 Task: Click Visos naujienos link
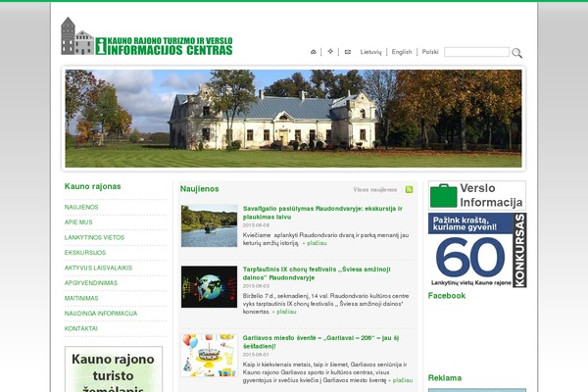tap(375, 190)
